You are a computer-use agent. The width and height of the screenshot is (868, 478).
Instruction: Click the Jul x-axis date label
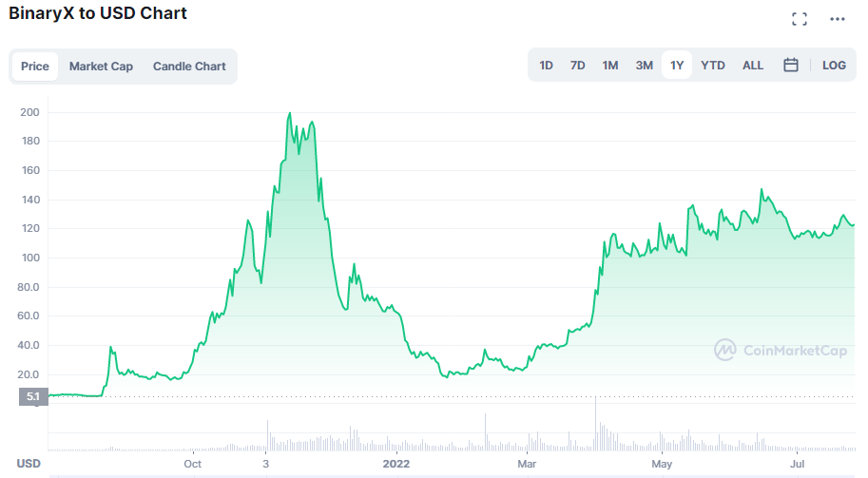tap(797, 464)
